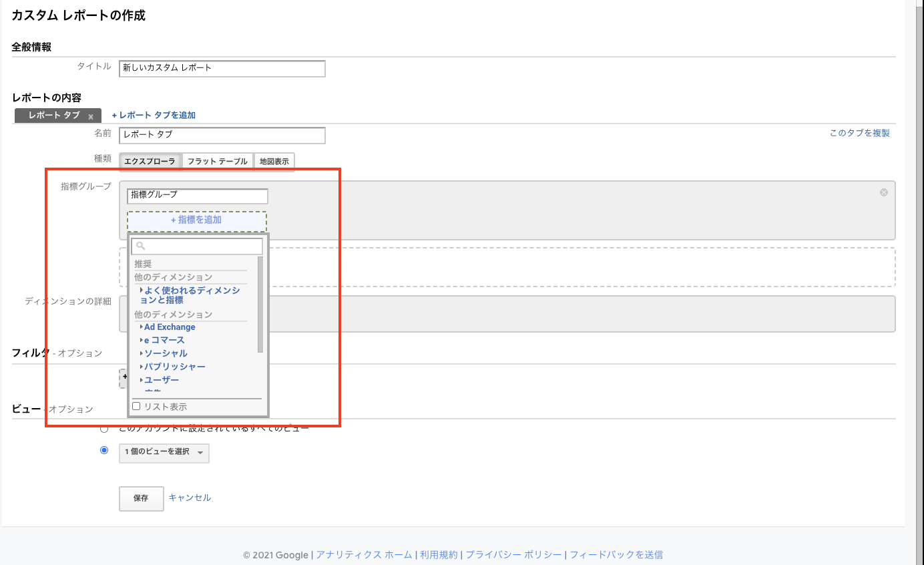Click the 保存 button
924x565 pixels.
pyautogui.click(x=141, y=498)
